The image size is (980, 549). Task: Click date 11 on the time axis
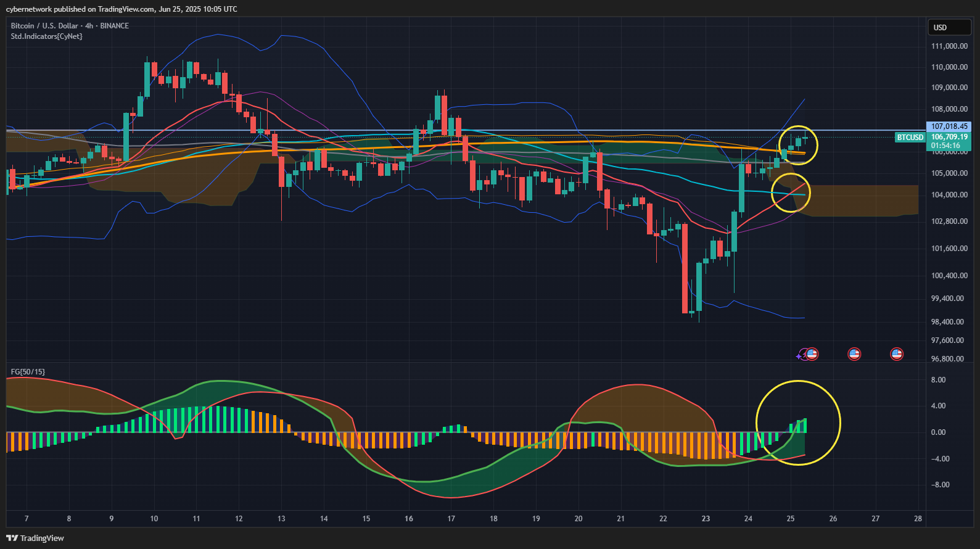pyautogui.click(x=196, y=519)
